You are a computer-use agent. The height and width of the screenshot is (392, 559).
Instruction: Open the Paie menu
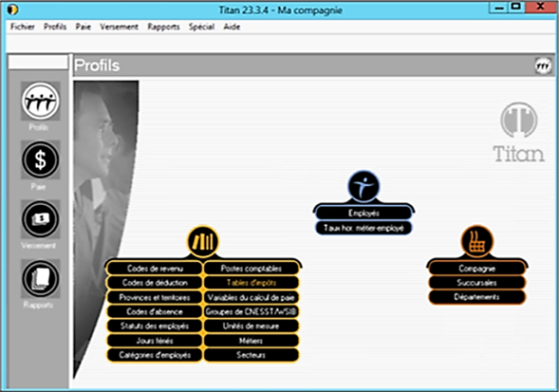84,27
